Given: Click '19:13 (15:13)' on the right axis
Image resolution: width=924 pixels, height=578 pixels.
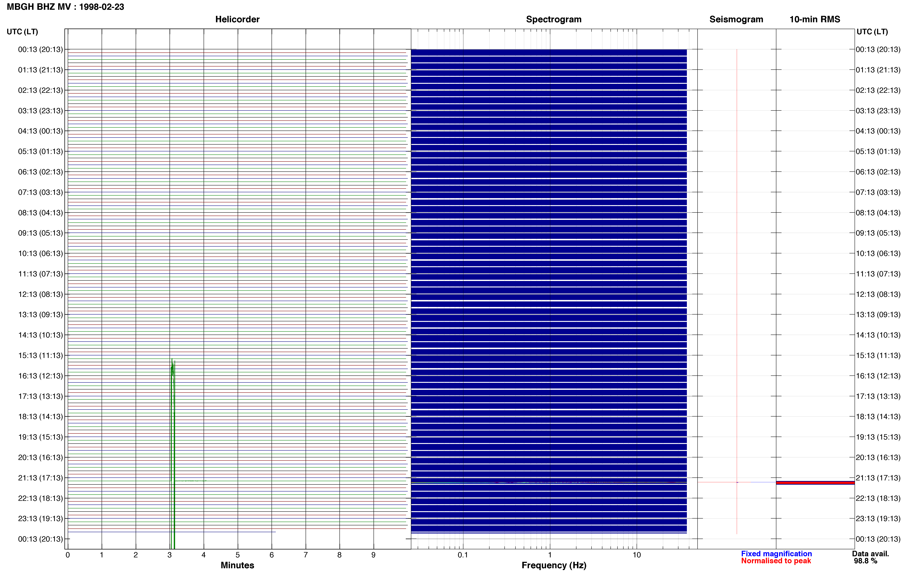Looking at the screenshot, I should [878, 437].
